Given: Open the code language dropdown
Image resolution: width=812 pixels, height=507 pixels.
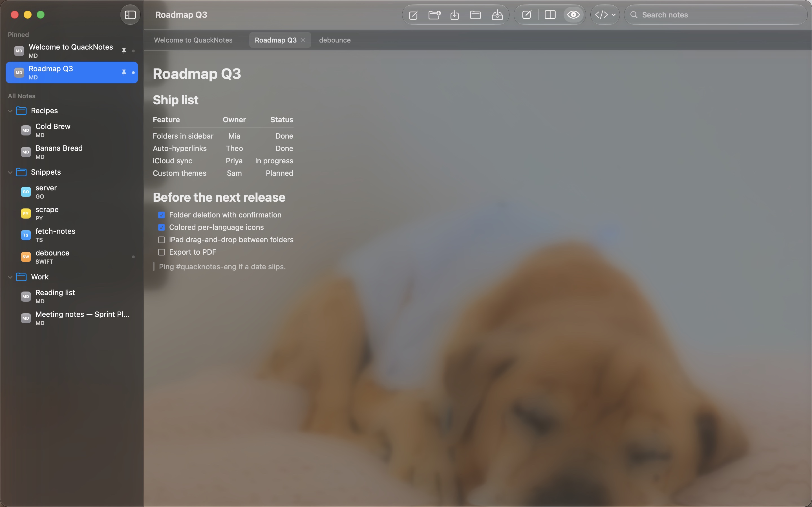Looking at the screenshot, I should point(605,15).
